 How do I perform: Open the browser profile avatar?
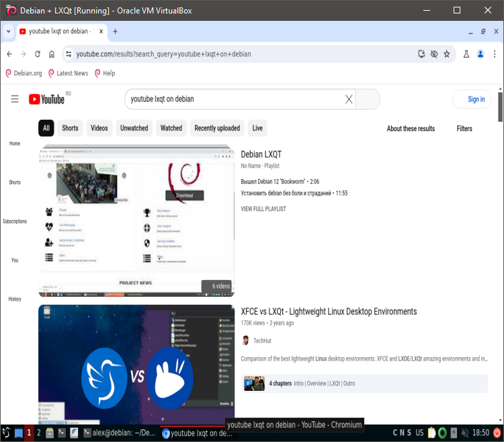pos(480,54)
